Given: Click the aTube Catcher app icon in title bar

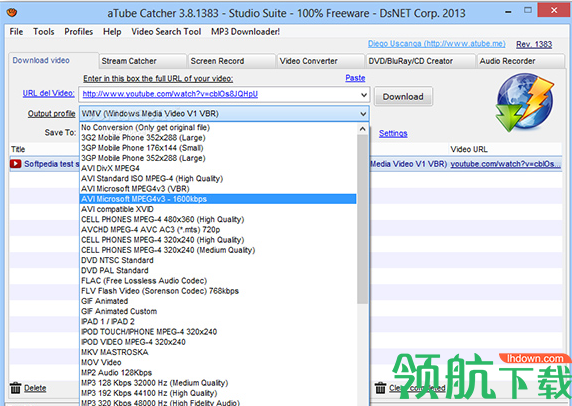Looking at the screenshot, I should point(12,13).
